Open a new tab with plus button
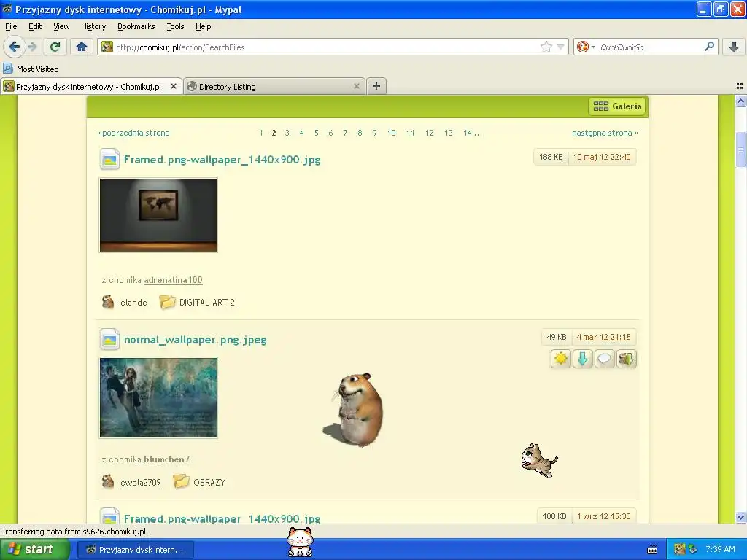Viewport: 747px width, 560px height. (x=376, y=86)
